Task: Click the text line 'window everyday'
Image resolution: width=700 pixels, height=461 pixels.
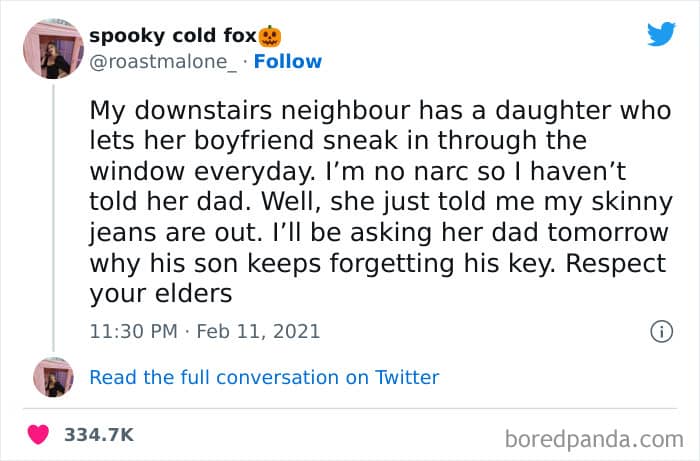Action: (358, 171)
